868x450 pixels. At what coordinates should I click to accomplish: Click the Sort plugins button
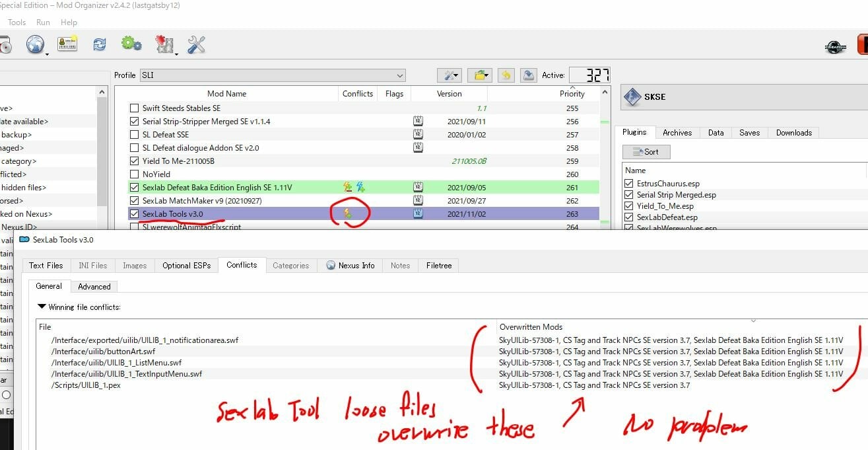(x=646, y=152)
